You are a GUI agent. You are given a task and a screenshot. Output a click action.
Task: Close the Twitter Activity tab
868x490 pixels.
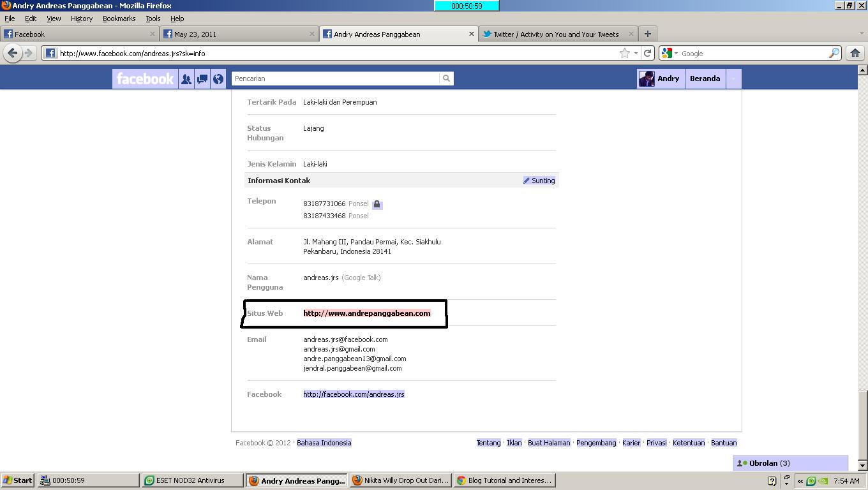(x=631, y=34)
